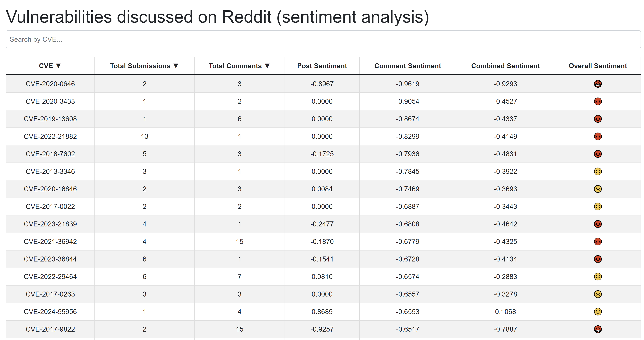Click the CVE-2019-13608 entry
Screen dimensions: 644x340
pyautogui.click(x=50, y=119)
